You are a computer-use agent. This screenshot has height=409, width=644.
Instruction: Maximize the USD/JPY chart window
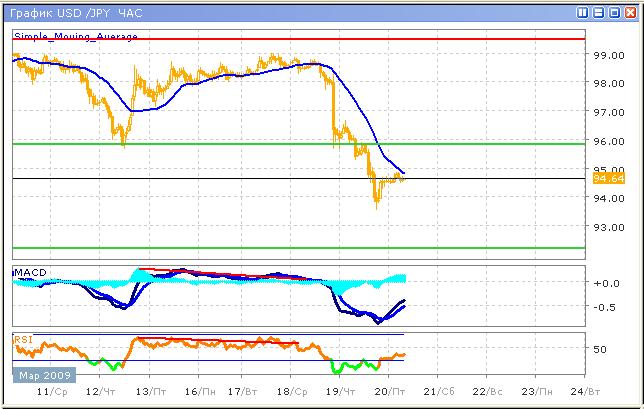(x=614, y=13)
